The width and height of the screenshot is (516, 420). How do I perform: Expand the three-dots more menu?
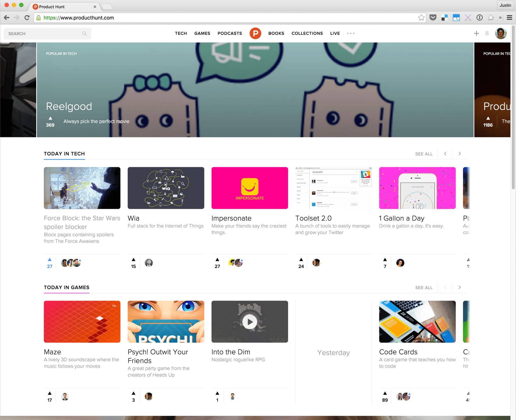click(x=350, y=33)
